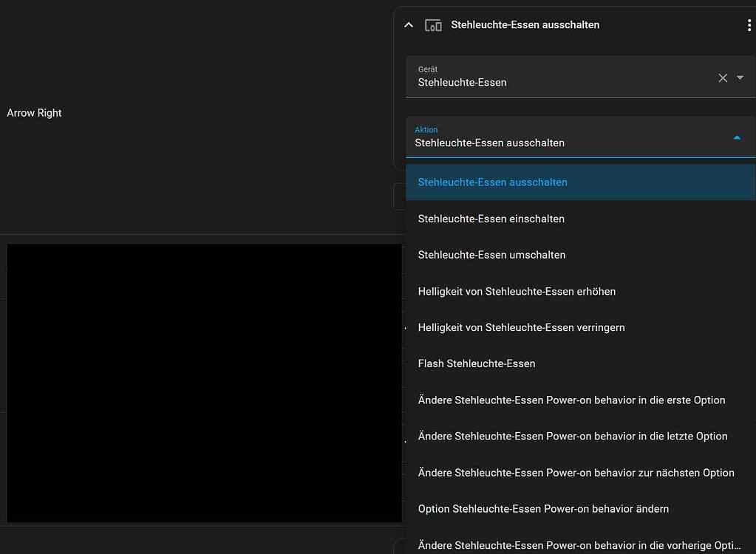Pick the Flash Stehleuchte-Essen option
The height and width of the screenshot is (554, 756).
[581, 363]
